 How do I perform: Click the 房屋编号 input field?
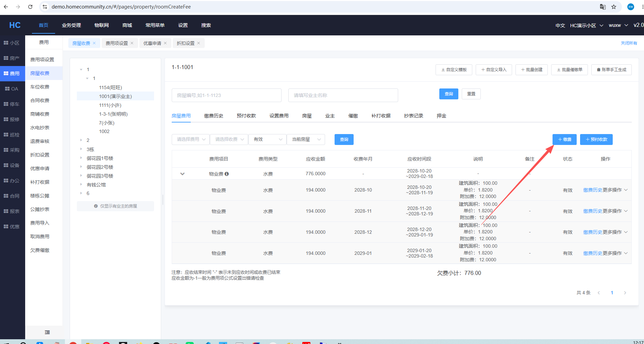(x=226, y=95)
